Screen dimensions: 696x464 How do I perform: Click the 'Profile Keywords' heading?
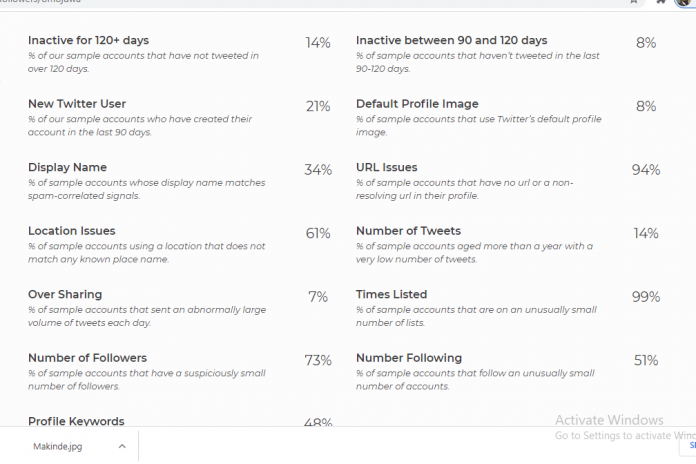pyautogui.click(x=76, y=422)
